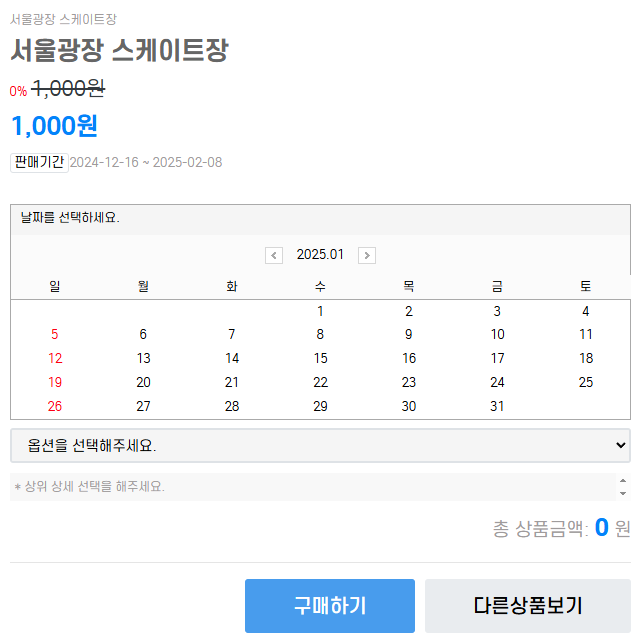Screen dimensions: 637x642
Task: Select January 9 on the calendar
Action: tap(409, 335)
